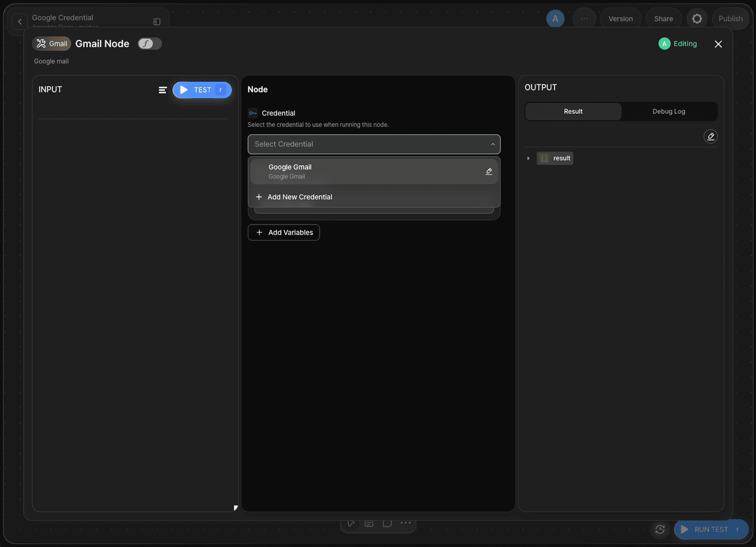Screen dimensions: 756x547
Task: Click the notes icon in bottom toolbar
Action: click(369, 523)
